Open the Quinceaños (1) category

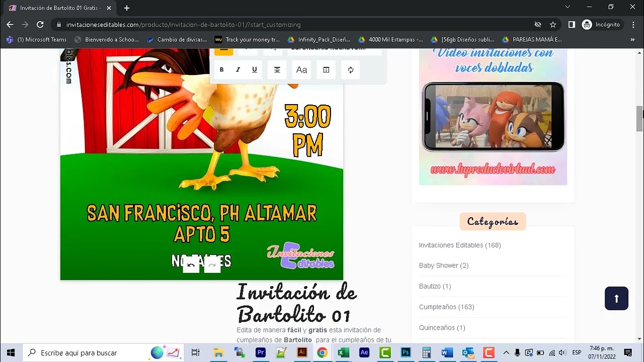[442, 327]
